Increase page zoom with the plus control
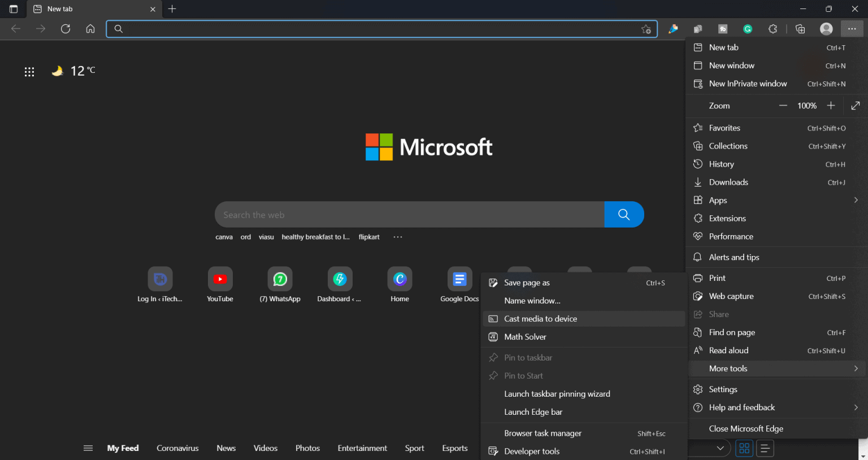Viewport: 868px width, 460px height. [831, 106]
